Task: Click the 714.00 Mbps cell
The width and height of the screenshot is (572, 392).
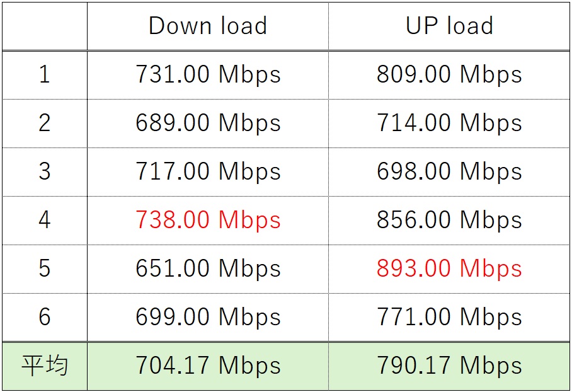Action: point(449,123)
